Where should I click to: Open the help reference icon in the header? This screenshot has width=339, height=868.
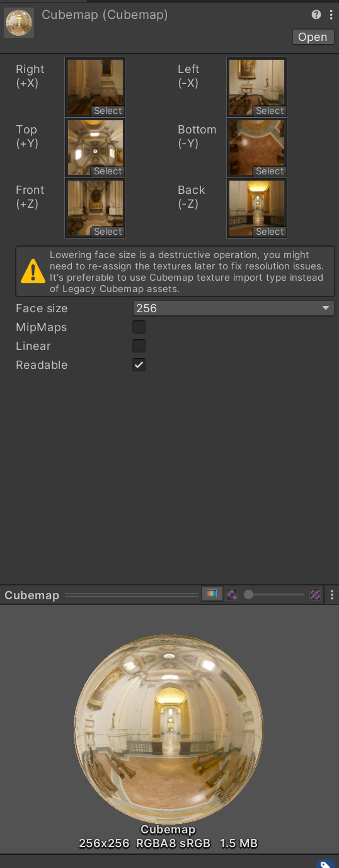(x=316, y=14)
